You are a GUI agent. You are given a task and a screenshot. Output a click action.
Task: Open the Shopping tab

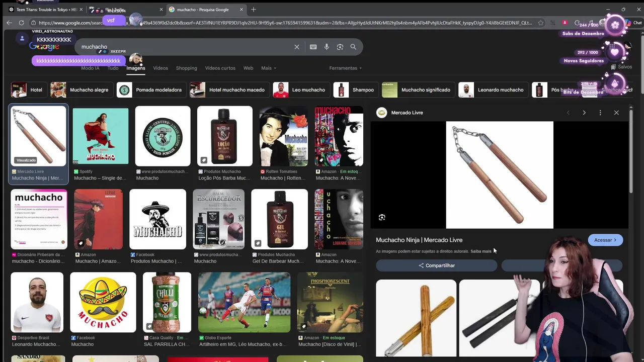coord(187,68)
